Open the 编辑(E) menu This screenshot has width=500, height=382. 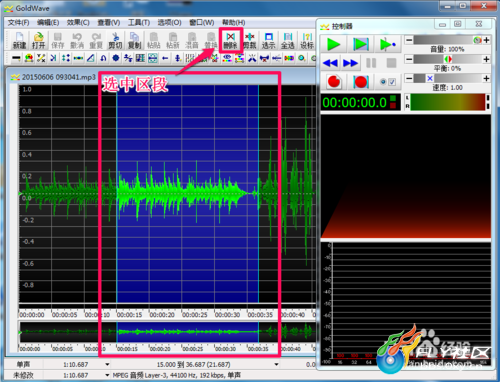[48, 22]
